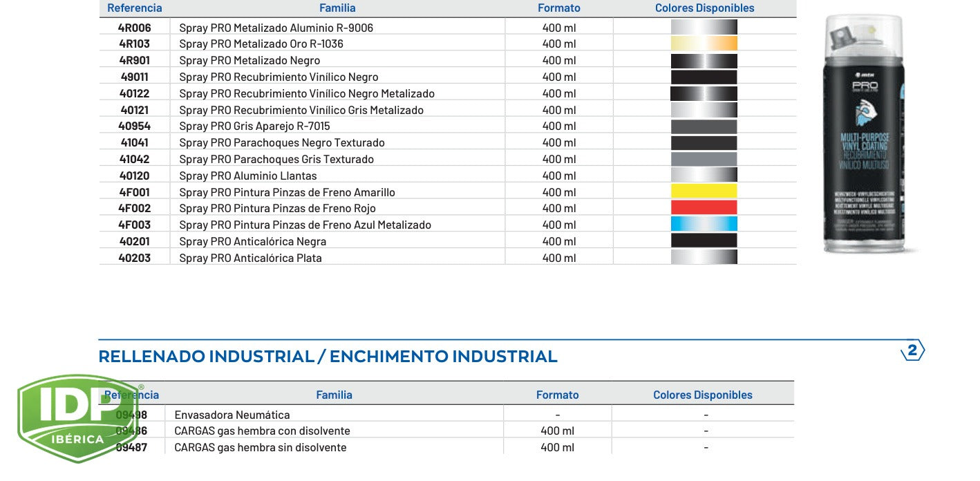Viewport: 980px width, 481px height.
Task: Click Envasadora Neumática row text
Action: point(232,415)
